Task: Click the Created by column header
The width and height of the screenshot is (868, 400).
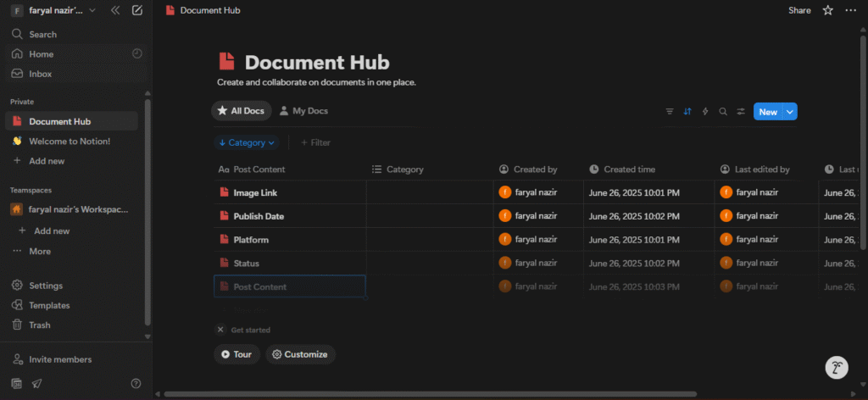Action: click(x=538, y=169)
